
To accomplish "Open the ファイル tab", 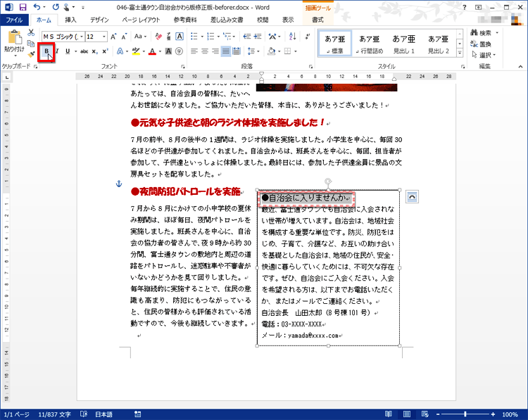I will pos(14,20).
